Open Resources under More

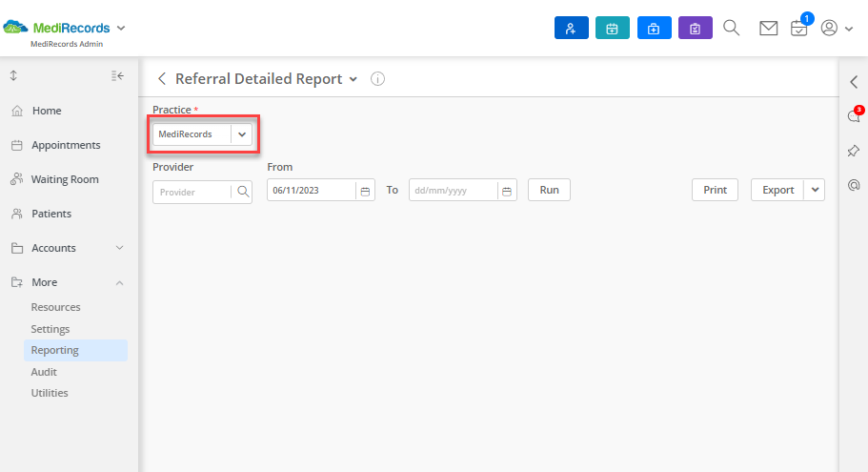coord(55,307)
